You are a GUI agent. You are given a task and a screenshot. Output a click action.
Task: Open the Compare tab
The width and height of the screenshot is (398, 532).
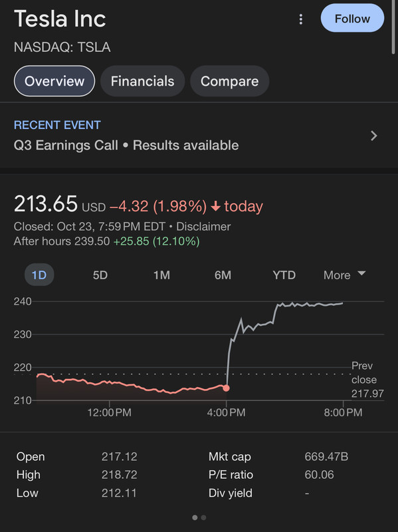[229, 81]
